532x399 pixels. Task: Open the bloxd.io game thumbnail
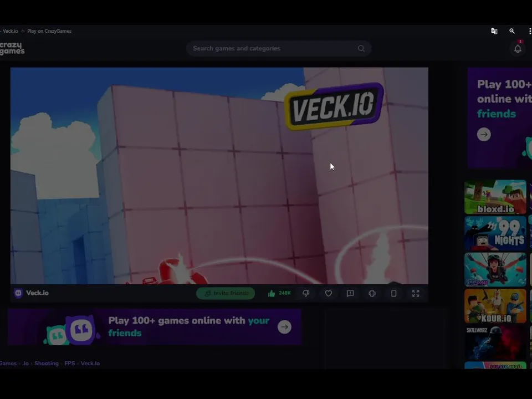pyautogui.click(x=495, y=197)
